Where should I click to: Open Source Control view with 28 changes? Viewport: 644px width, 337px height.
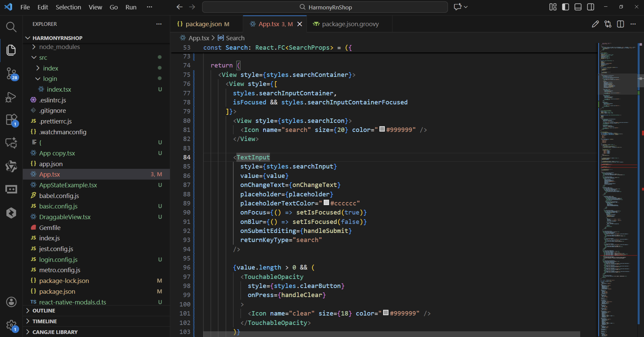click(11, 74)
